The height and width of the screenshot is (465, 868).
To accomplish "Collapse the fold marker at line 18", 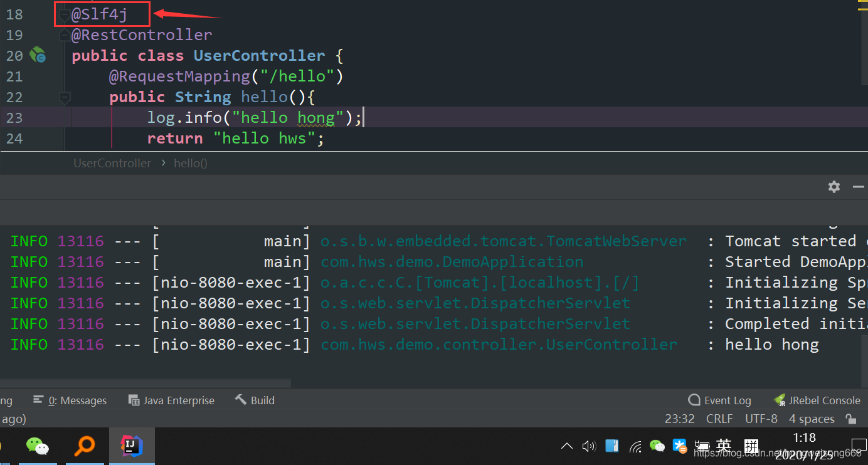I will point(64,15).
